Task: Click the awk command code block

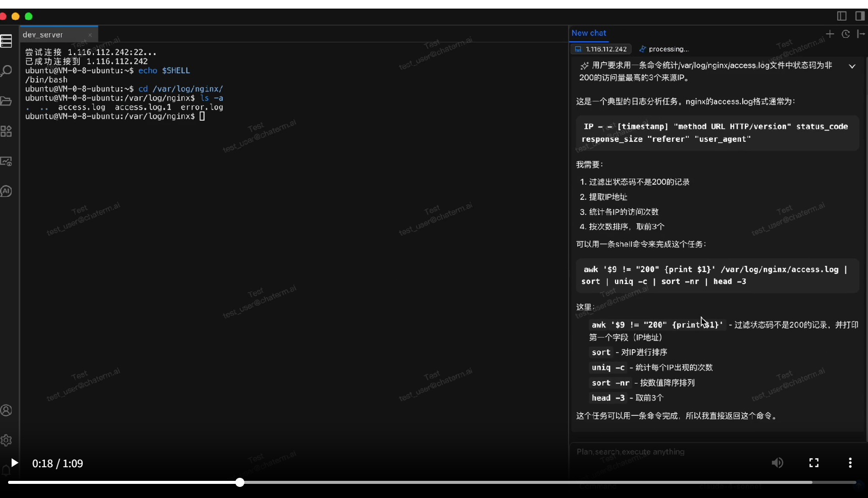Action: coord(717,275)
